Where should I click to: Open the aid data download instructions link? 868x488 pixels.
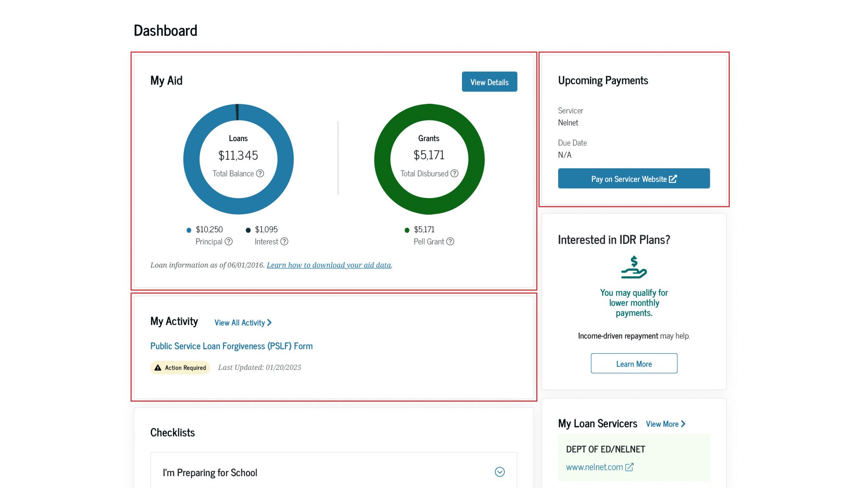point(328,265)
